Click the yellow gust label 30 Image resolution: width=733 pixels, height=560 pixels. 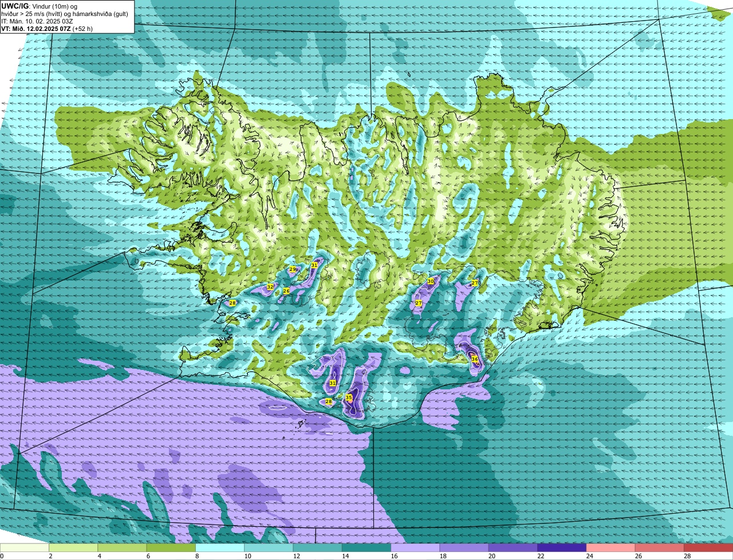pos(431,281)
